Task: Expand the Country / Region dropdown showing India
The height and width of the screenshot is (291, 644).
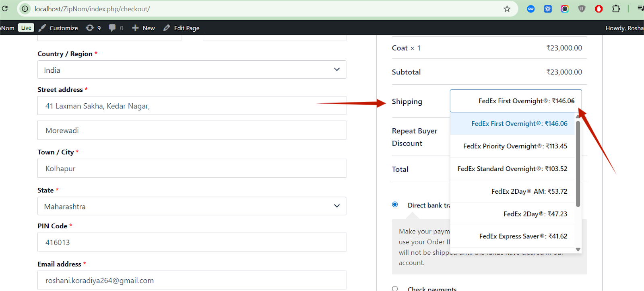Action: point(192,70)
